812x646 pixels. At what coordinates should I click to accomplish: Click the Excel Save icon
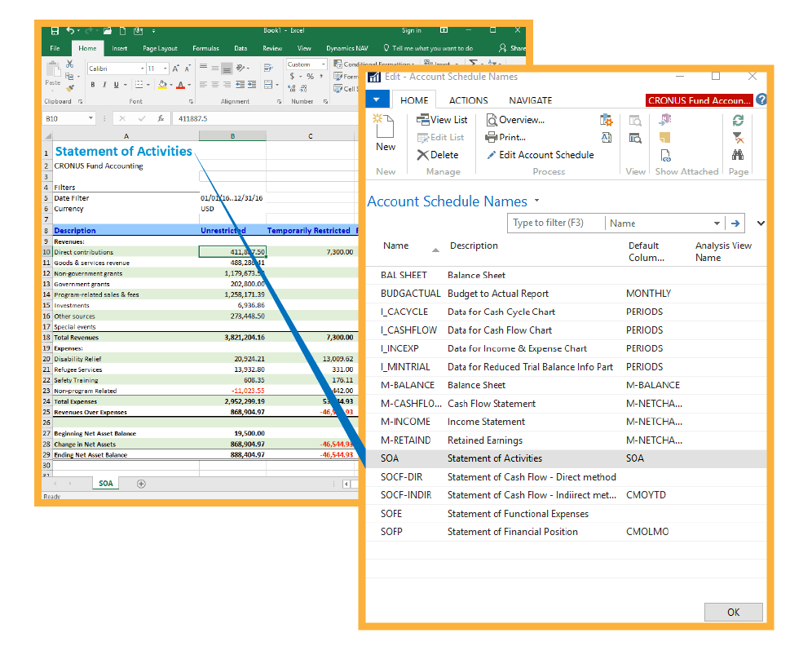(x=55, y=31)
